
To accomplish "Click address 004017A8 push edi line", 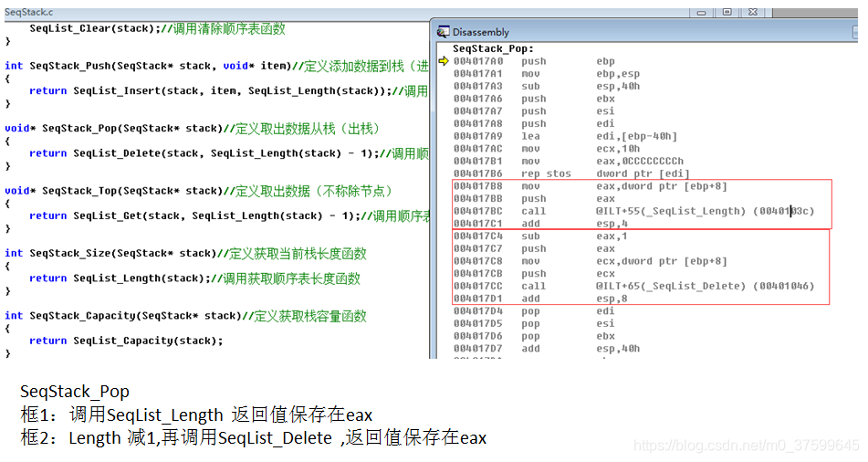I will 534,123.
